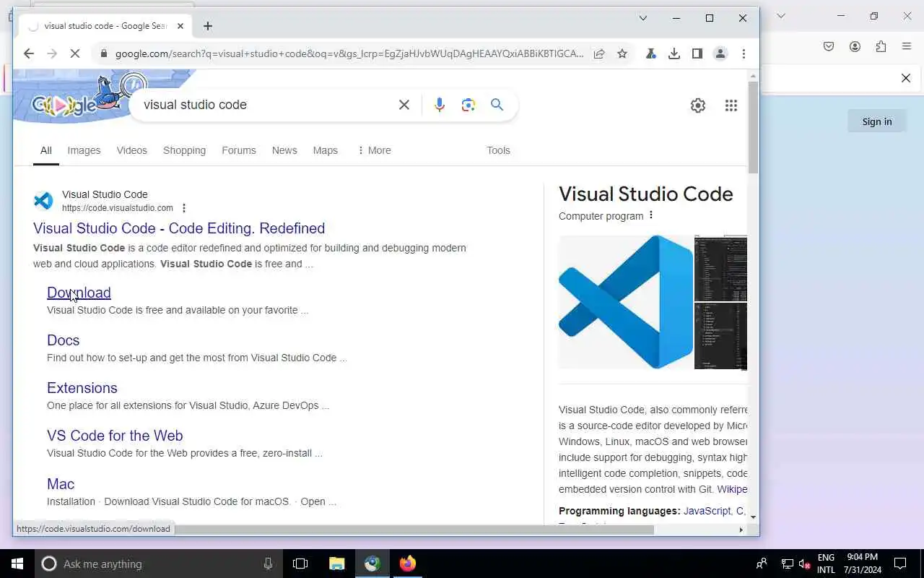Start a voice search with the microphone
The image size is (924, 578).
coord(440,105)
